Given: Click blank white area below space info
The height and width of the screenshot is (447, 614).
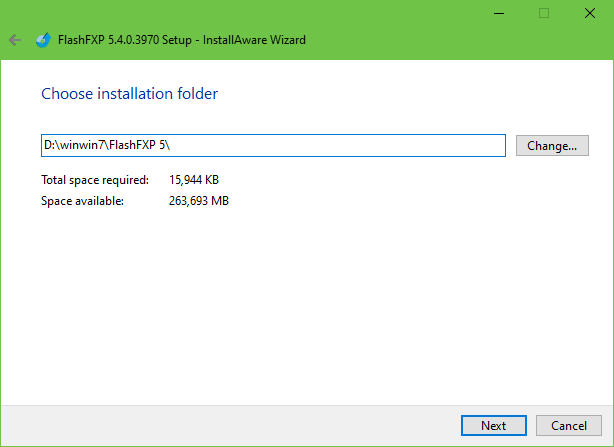Looking at the screenshot, I should 300,300.
